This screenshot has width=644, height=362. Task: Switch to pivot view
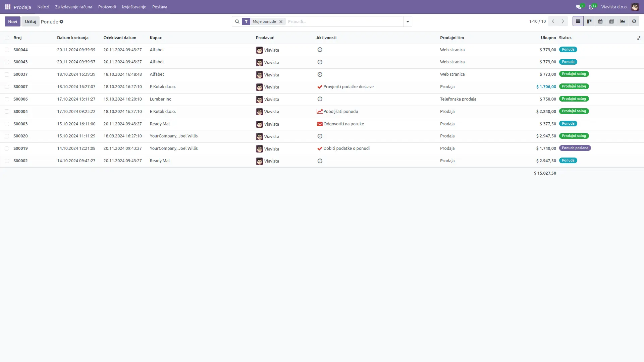[611, 21]
